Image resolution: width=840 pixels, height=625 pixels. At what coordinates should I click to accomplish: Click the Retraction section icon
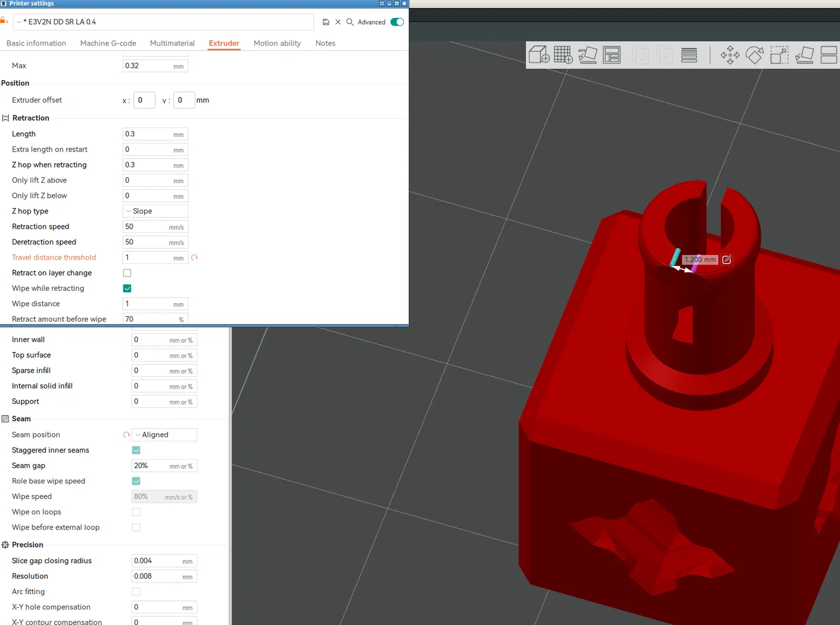coord(5,118)
